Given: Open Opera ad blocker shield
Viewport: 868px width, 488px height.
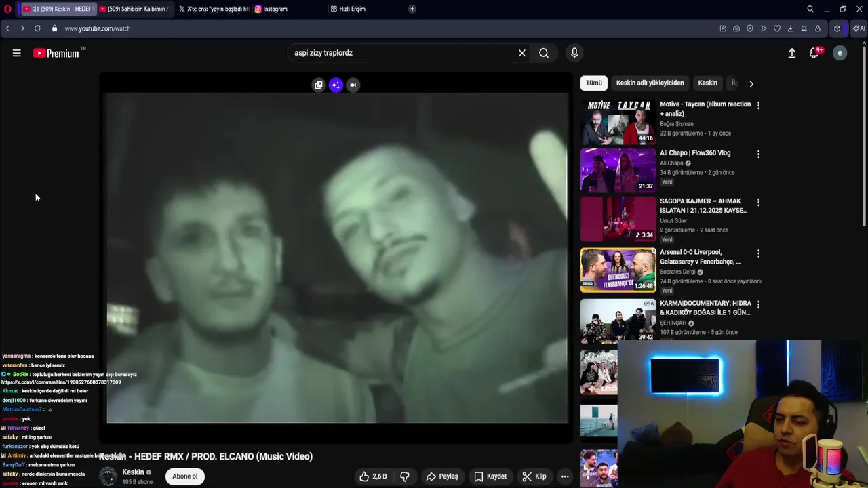Looking at the screenshot, I should tap(750, 28).
